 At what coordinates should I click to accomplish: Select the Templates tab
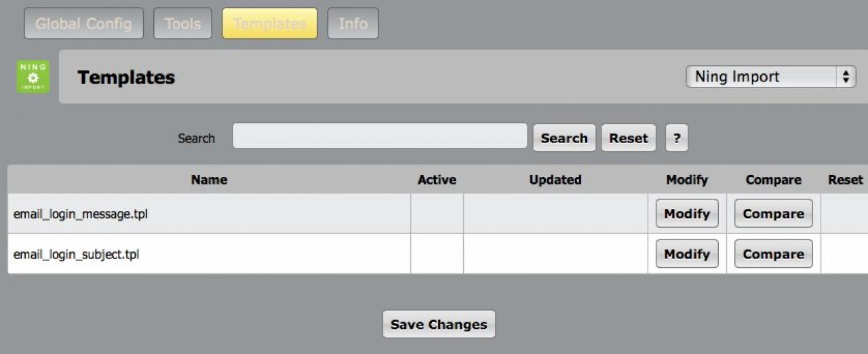coord(269,24)
